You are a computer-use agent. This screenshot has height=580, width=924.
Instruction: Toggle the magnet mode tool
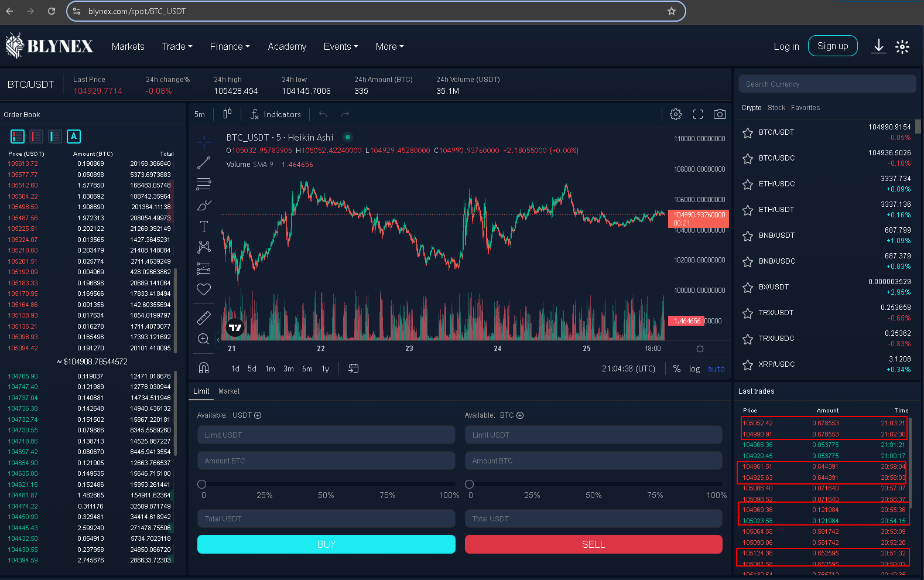click(204, 368)
